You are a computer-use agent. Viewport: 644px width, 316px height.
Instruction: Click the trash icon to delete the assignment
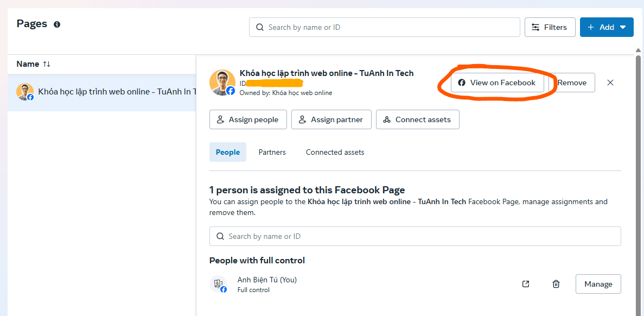pyautogui.click(x=556, y=283)
